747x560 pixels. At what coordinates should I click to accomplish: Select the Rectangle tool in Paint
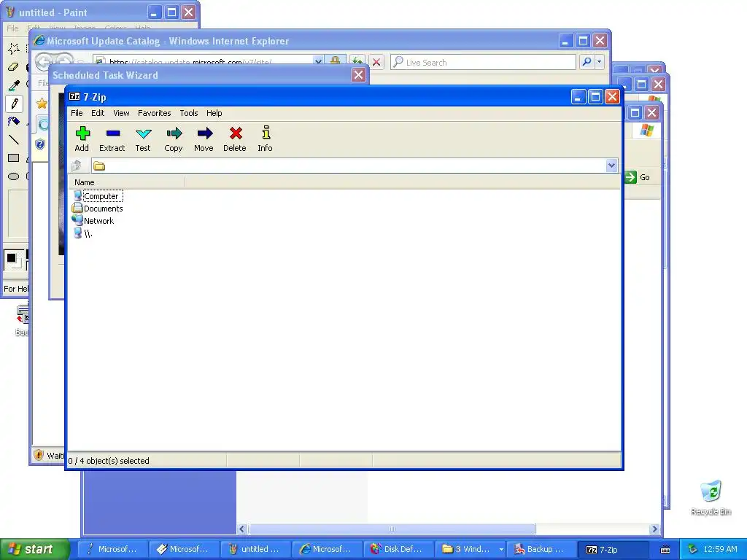[x=14, y=158]
